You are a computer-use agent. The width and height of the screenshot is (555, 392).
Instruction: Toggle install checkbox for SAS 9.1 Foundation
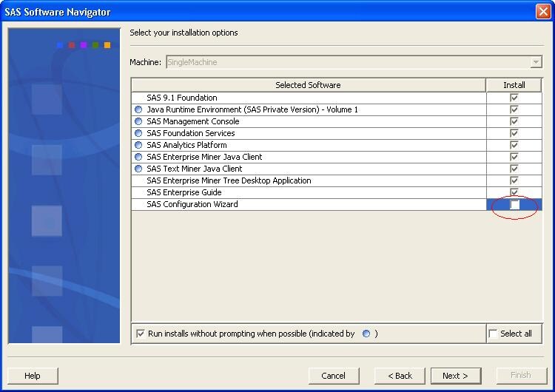pos(514,98)
